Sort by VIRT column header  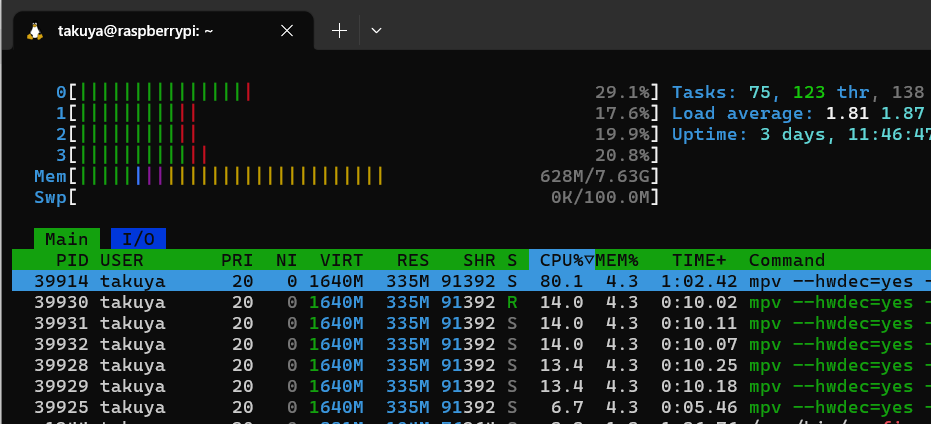(341, 260)
